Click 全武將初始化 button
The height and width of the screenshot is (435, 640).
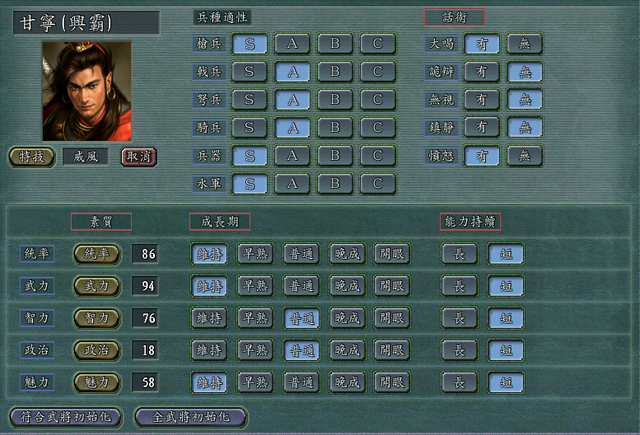(x=191, y=417)
